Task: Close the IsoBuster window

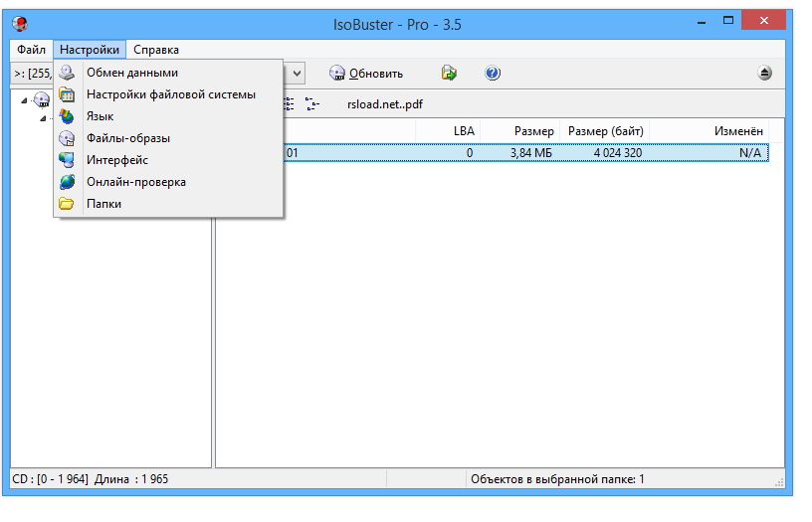Action: click(764, 20)
